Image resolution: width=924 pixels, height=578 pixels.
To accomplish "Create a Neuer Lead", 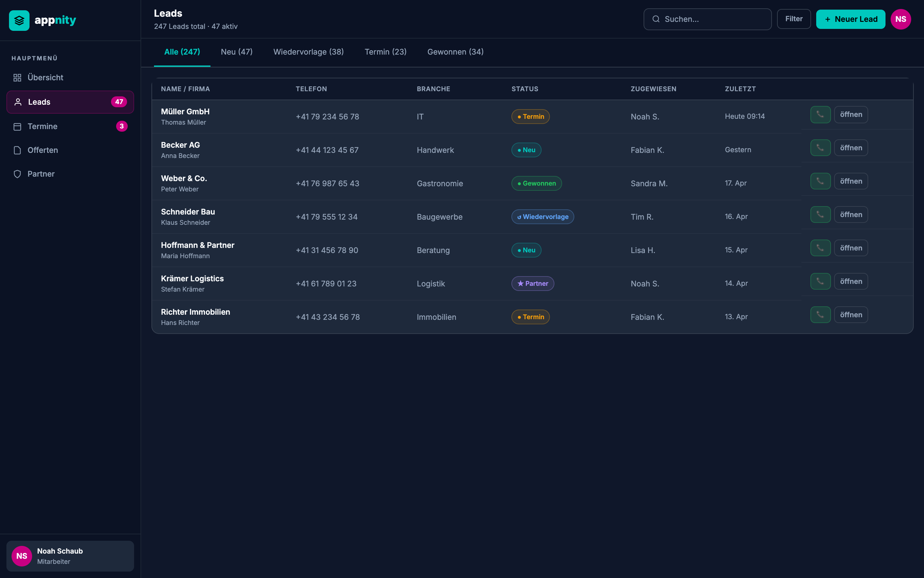I will click(850, 19).
